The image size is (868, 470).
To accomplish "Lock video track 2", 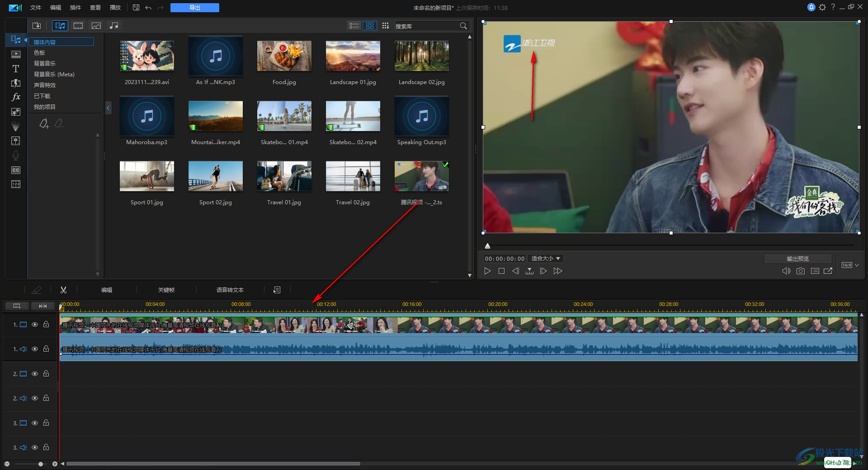I will (x=46, y=373).
